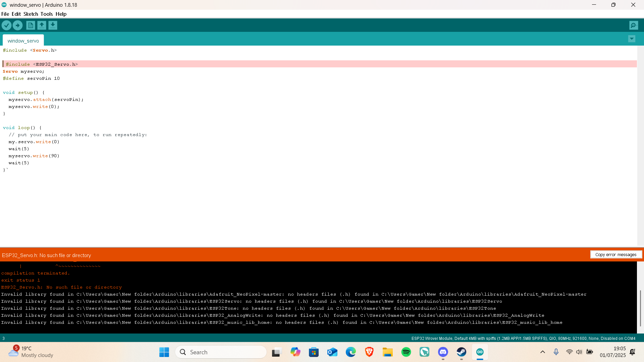Viewport: 644px width, 362px height.
Task: Open Microsoft Store taskbar icon
Action: pyautogui.click(x=314, y=352)
